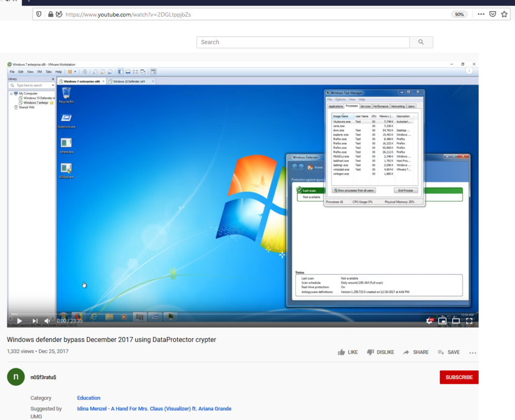515x420 pixels.
Task: Select Windows 10 Defender in library tree
Action: [x=37, y=98]
